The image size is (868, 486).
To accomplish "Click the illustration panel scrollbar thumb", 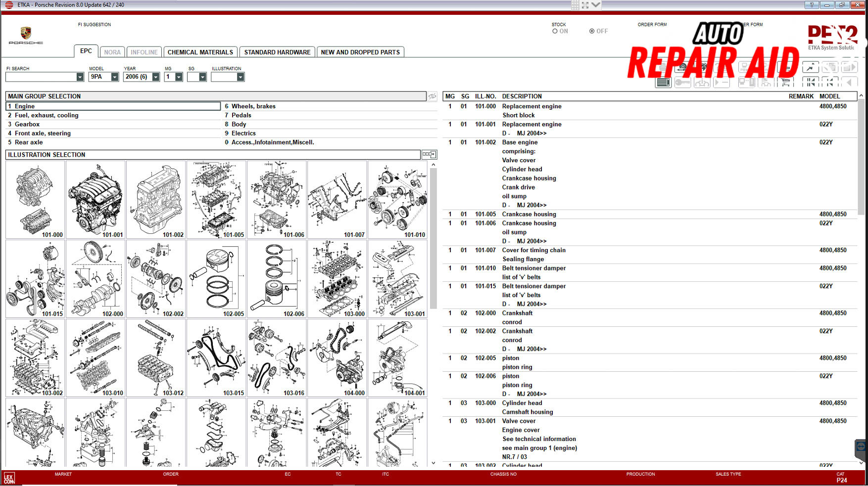I will tap(434, 238).
